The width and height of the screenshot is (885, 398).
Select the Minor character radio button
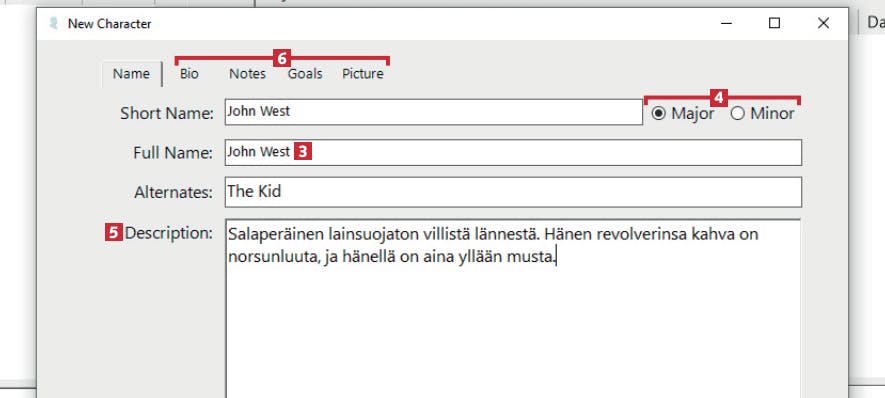pyautogui.click(x=738, y=113)
